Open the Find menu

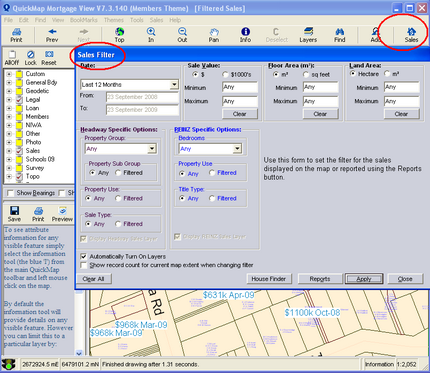[40, 20]
